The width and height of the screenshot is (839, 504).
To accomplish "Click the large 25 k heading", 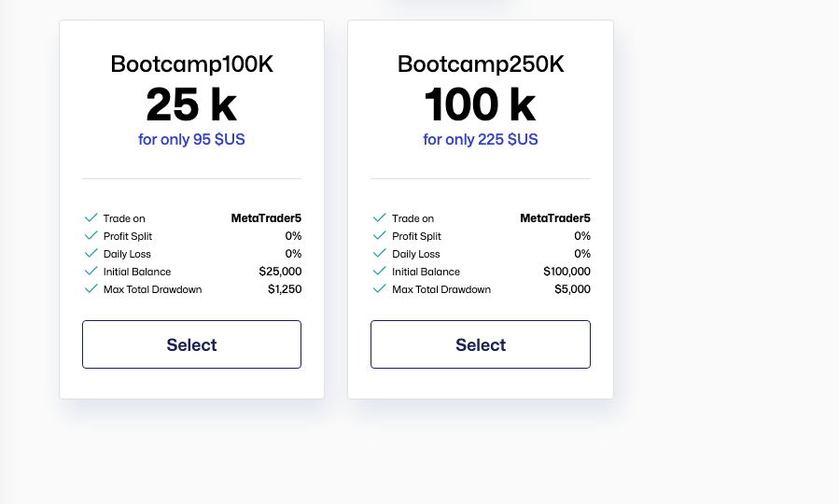I will (191, 105).
